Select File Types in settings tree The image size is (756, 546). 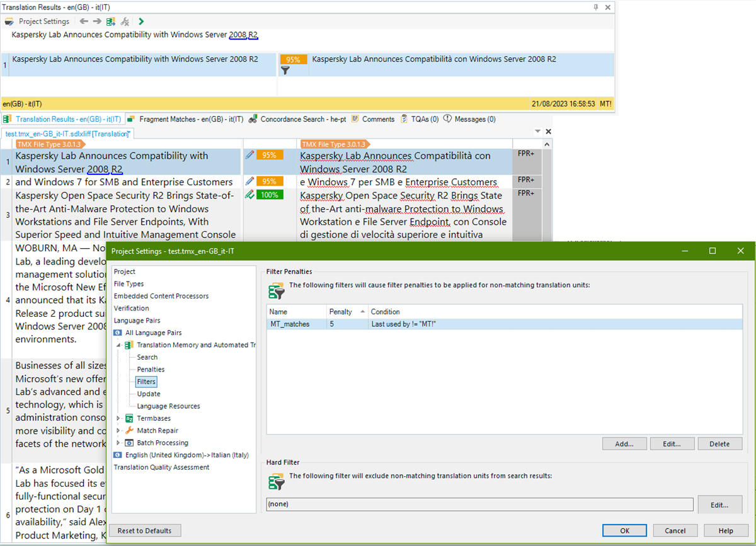click(x=129, y=284)
